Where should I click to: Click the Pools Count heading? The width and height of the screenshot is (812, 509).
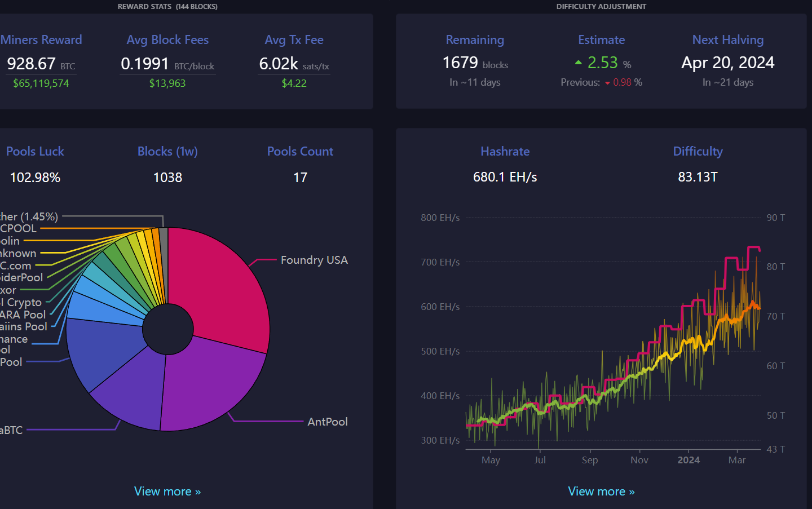(x=300, y=151)
